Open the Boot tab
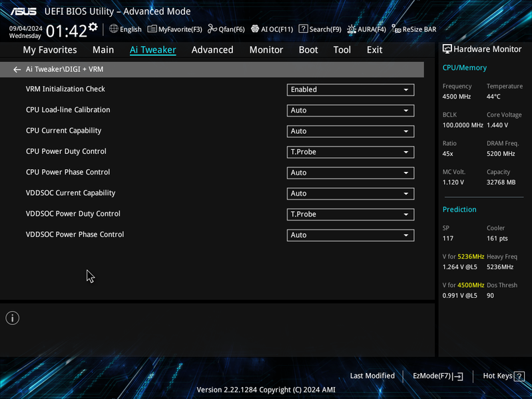Image resolution: width=532 pixels, height=399 pixels. (x=308, y=50)
